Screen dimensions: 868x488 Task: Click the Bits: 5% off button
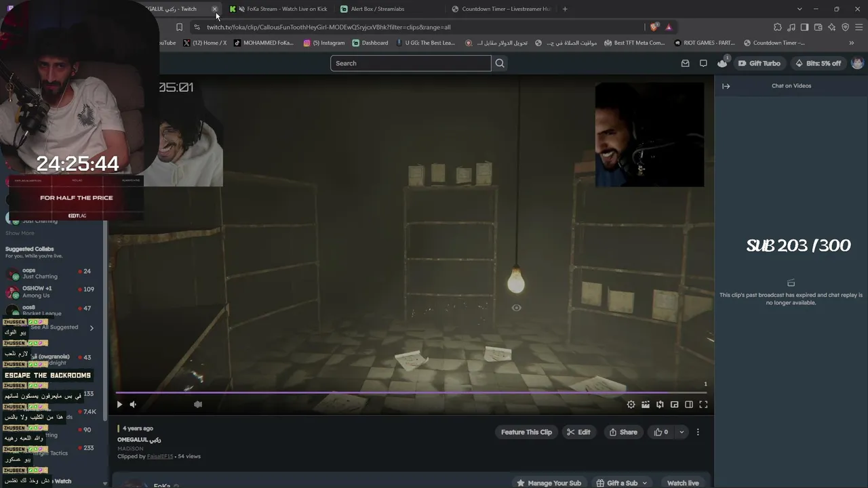click(x=818, y=63)
